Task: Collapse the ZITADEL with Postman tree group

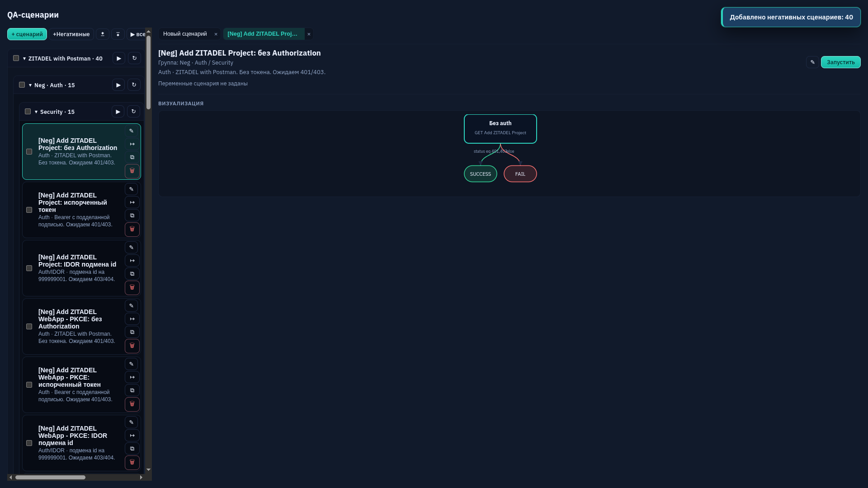Action: [24, 59]
